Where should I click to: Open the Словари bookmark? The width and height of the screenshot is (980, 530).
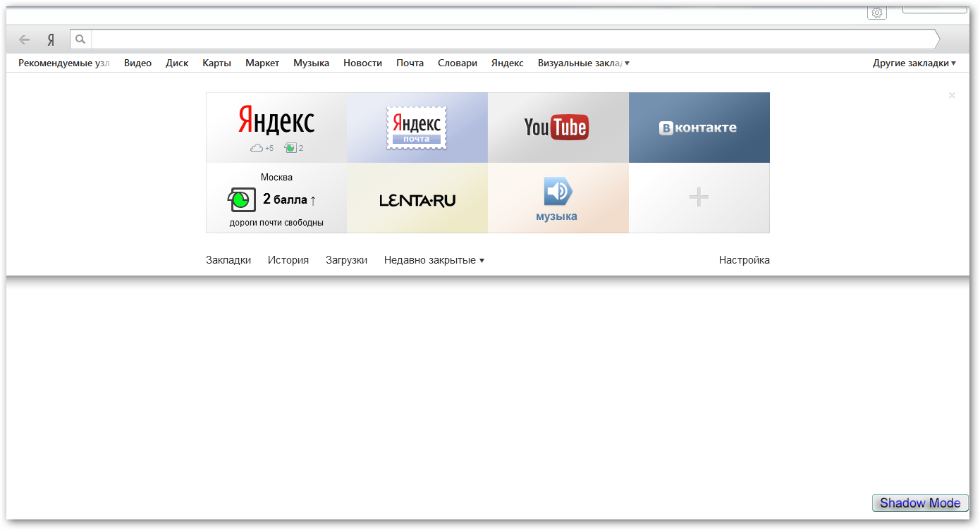click(458, 63)
